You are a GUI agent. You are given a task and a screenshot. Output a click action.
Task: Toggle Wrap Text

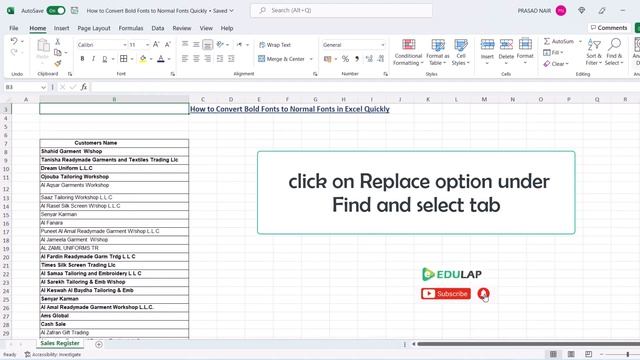[x=275, y=45]
